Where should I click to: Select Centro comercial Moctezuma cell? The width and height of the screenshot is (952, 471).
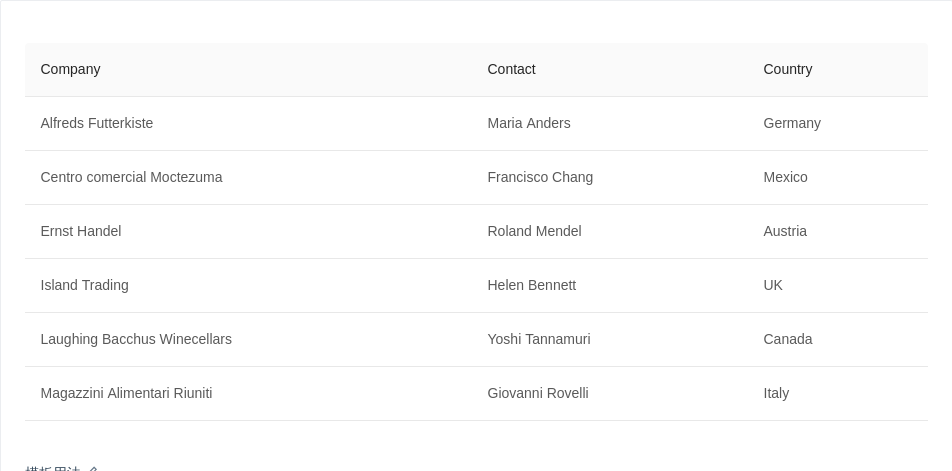tap(131, 177)
